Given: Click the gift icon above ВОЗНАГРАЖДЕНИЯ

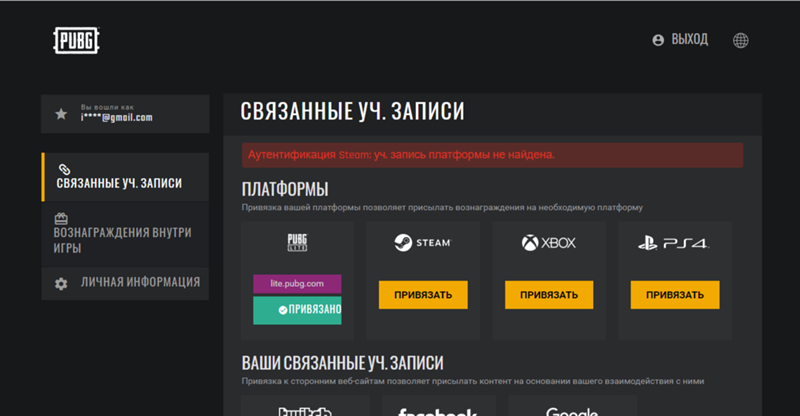Looking at the screenshot, I should (x=61, y=218).
